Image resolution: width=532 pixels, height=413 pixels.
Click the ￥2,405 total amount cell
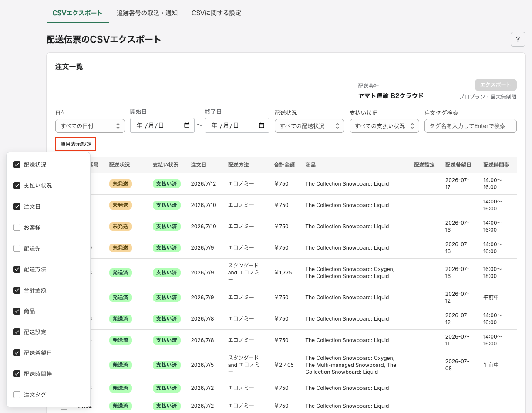point(284,365)
